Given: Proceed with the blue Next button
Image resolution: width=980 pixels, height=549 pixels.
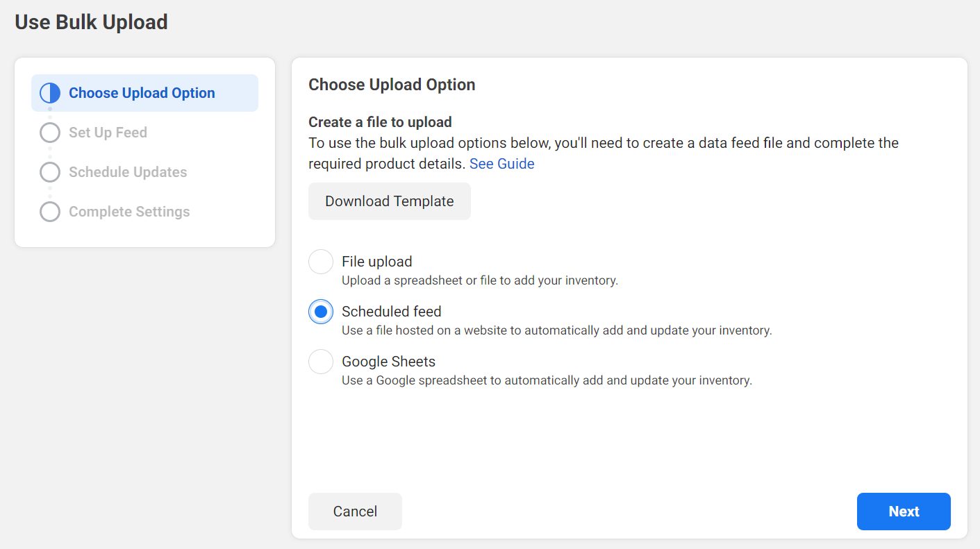Looking at the screenshot, I should pyautogui.click(x=903, y=512).
